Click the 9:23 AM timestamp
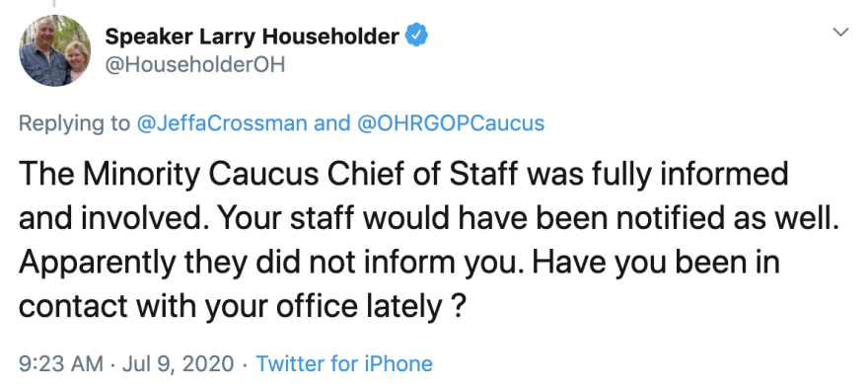This screenshot has height=386, width=868. click(61, 364)
